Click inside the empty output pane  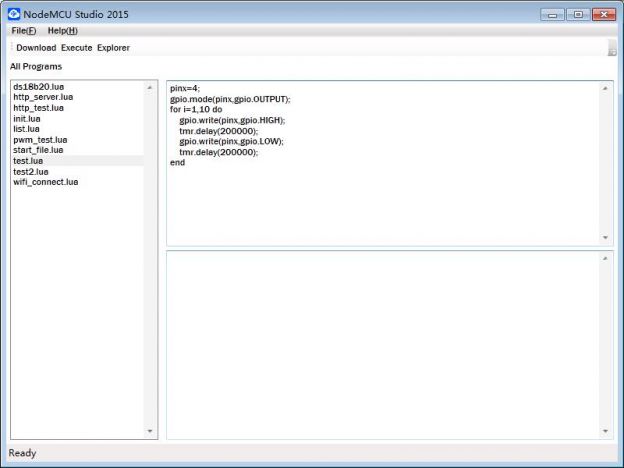pyautogui.click(x=383, y=345)
